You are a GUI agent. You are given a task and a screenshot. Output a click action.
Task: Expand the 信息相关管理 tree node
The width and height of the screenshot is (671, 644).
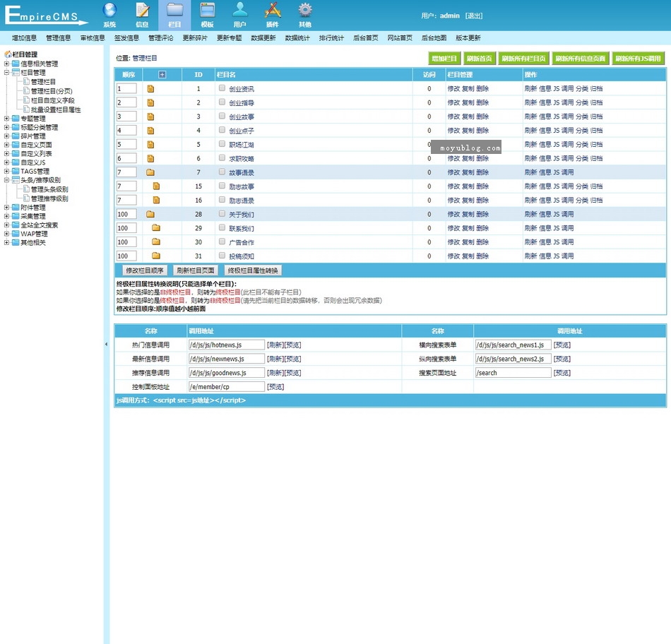click(6, 64)
